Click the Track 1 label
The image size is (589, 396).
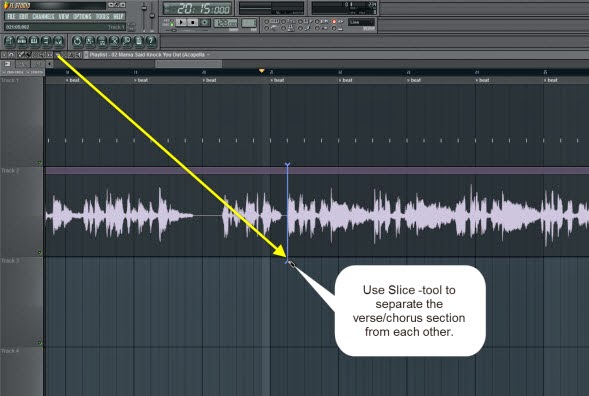10,80
